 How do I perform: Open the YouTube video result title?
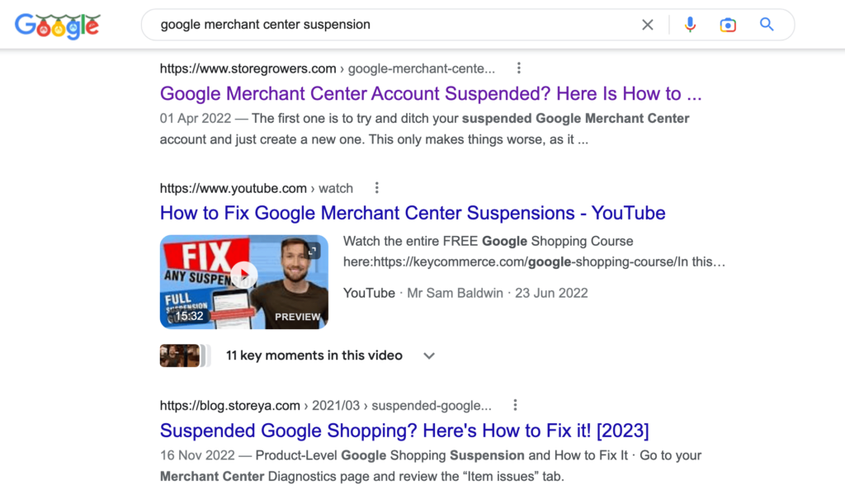click(x=413, y=213)
